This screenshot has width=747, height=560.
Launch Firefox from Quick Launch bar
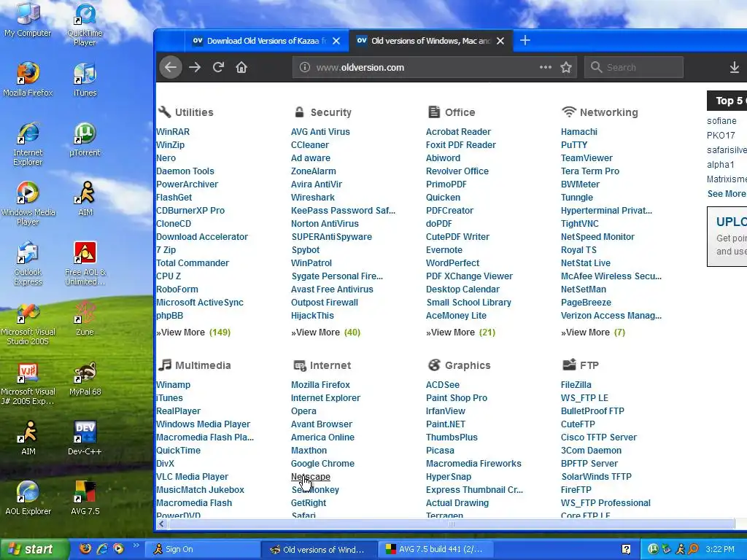coord(85,549)
